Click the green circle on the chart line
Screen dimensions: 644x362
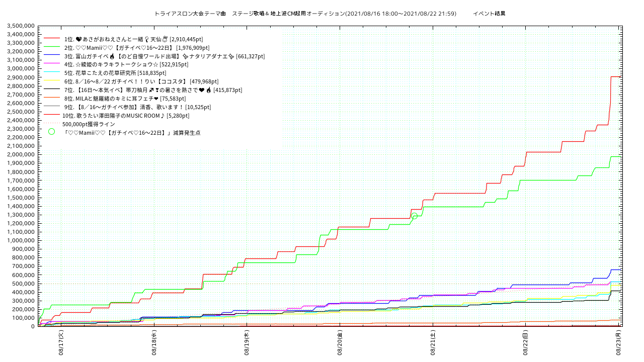pos(414,216)
